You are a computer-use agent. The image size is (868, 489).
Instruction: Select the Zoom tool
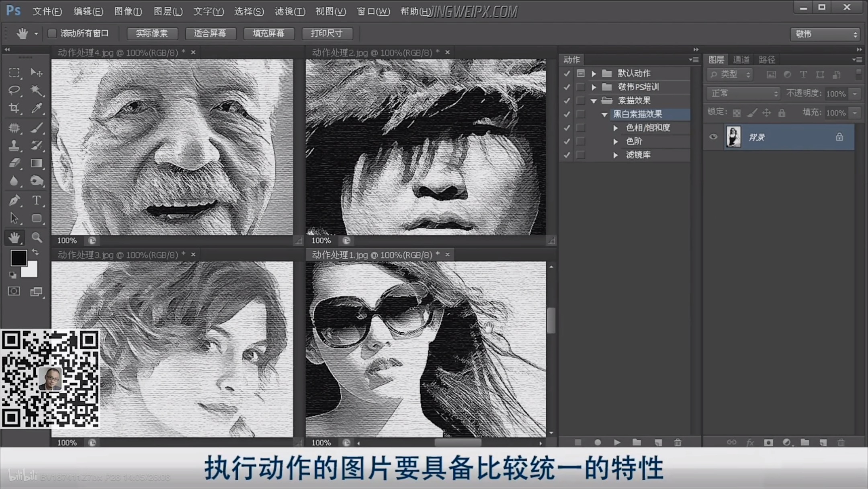tap(37, 238)
